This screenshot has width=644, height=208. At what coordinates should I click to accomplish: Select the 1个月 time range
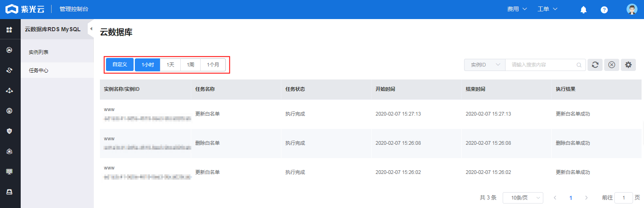click(213, 65)
